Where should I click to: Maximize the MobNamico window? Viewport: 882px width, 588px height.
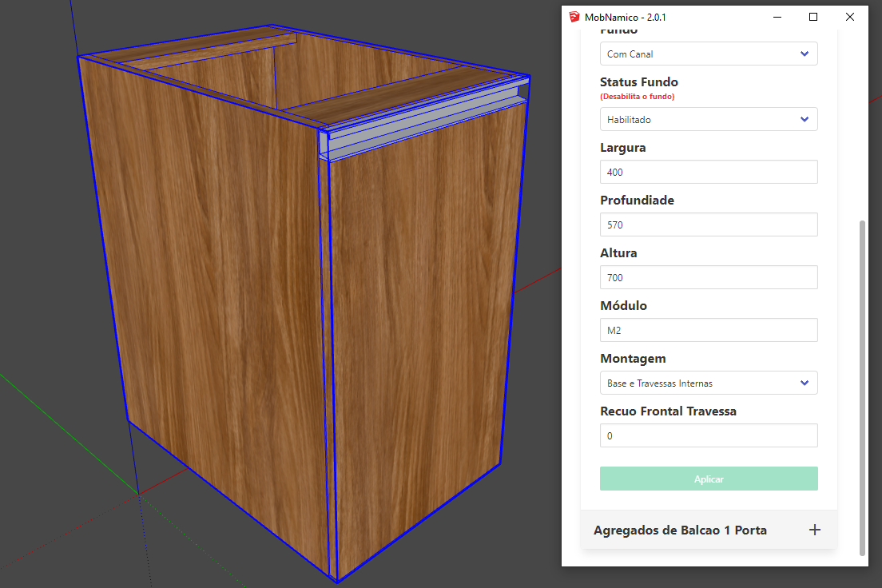813,17
